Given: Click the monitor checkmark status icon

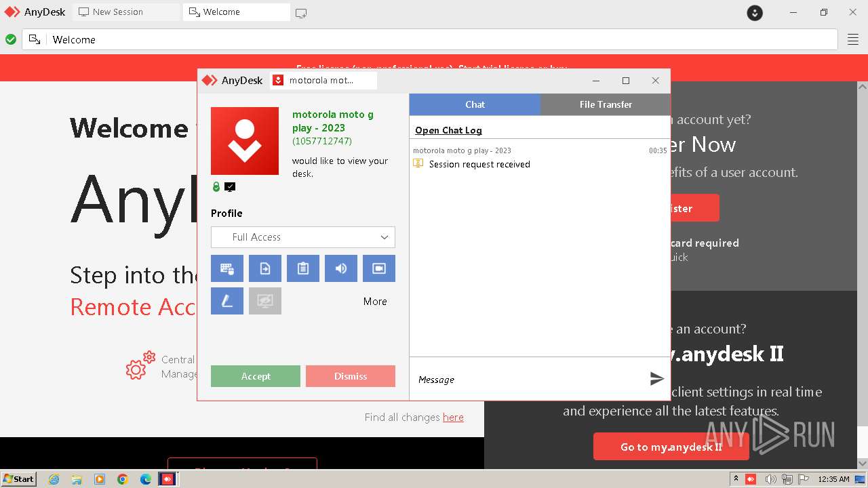Looking at the screenshot, I should coord(230,187).
